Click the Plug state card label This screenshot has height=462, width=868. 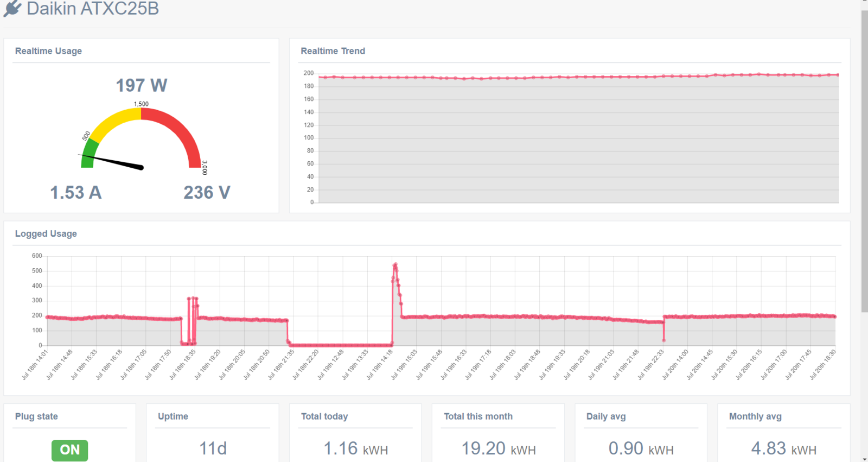(x=36, y=416)
